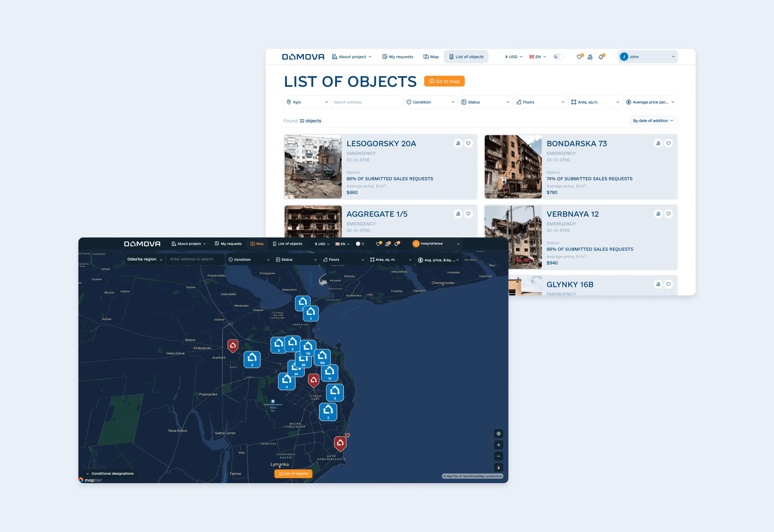Open the Kyiv city dropdown
Image resolution: width=774 pixels, height=532 pixels.
pos(307,102)
